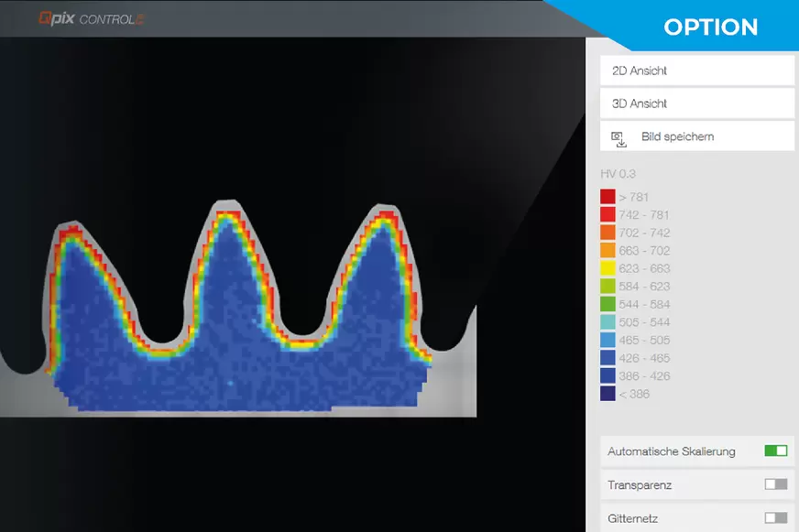799x532 pixels.
Task: Select the > 781 red color swatch
Action: coord(607,197)
